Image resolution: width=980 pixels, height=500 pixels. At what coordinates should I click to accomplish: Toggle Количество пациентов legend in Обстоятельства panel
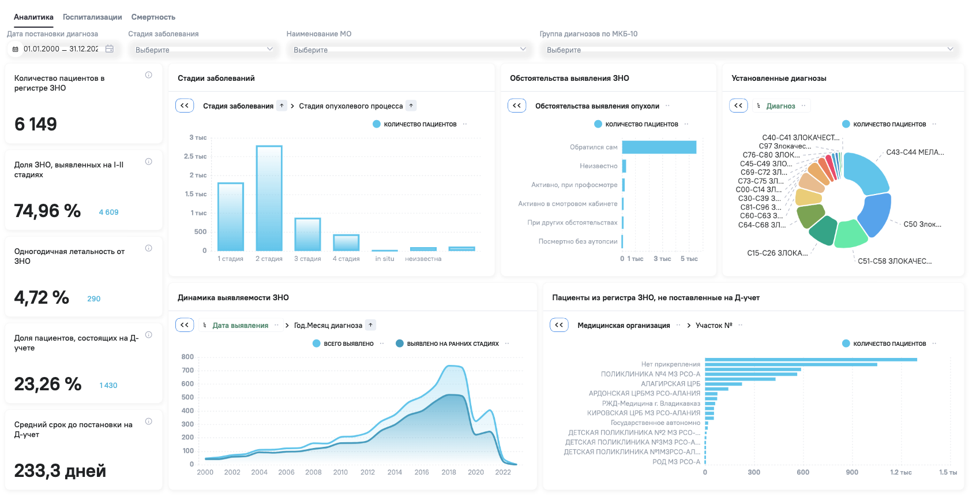[x=636, y=124]
